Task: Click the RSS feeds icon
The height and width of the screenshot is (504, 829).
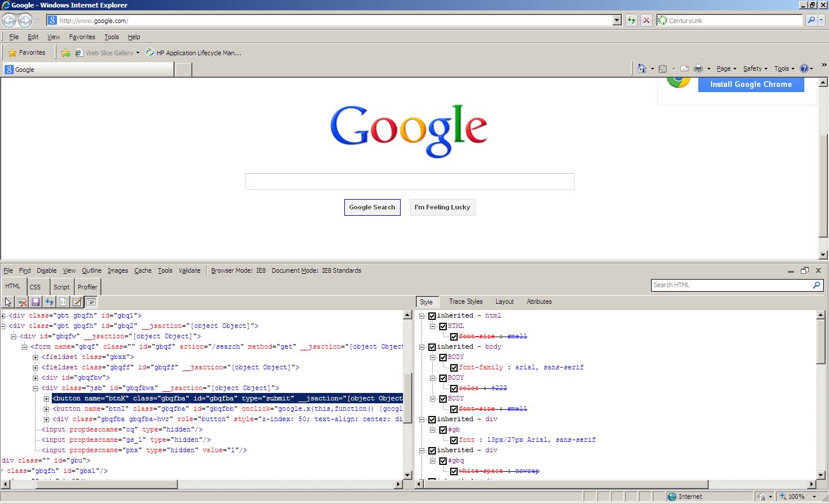Action: pyautogui.click(x=663, y=68)
